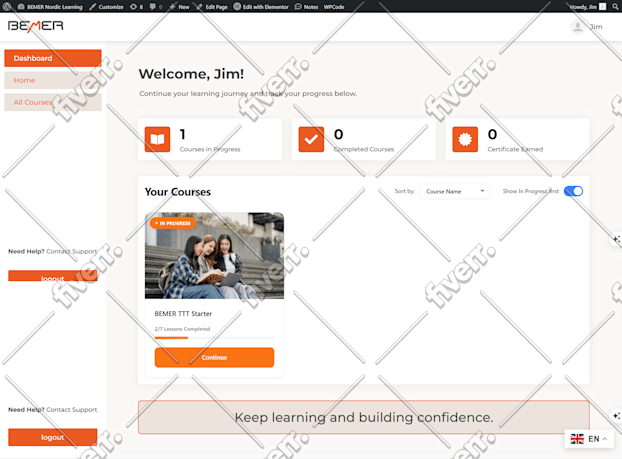Open the BEMER TTT Starter course thumbnail
The height and width of the screenshot is (459, 622).
(214, 255)
